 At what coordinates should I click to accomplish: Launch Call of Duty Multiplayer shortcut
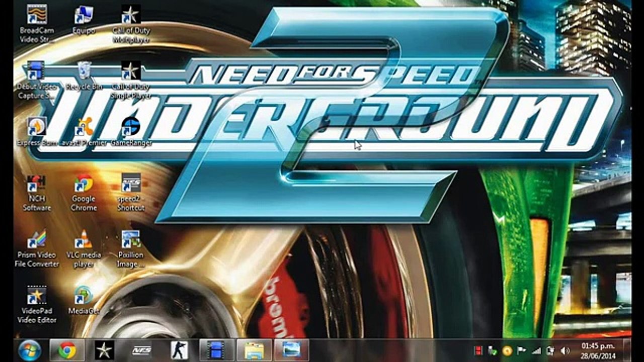point(131,24)
